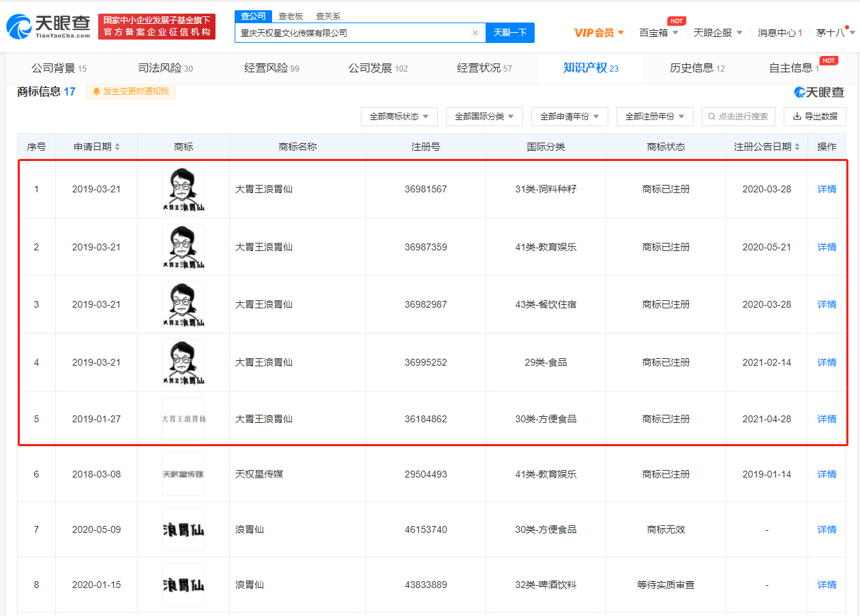The image size is (860, 616).
Task: Open trademark image for registration 46153740
Action: pyautogui.click(x=183, y=529)
